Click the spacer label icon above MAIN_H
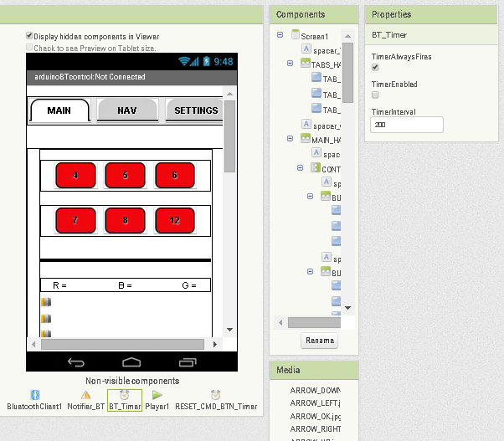 pos(306,124)
